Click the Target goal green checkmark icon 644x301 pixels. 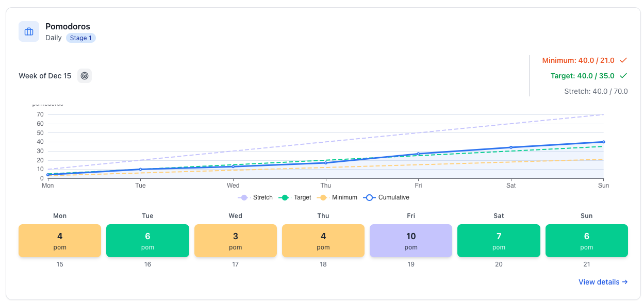623,76
